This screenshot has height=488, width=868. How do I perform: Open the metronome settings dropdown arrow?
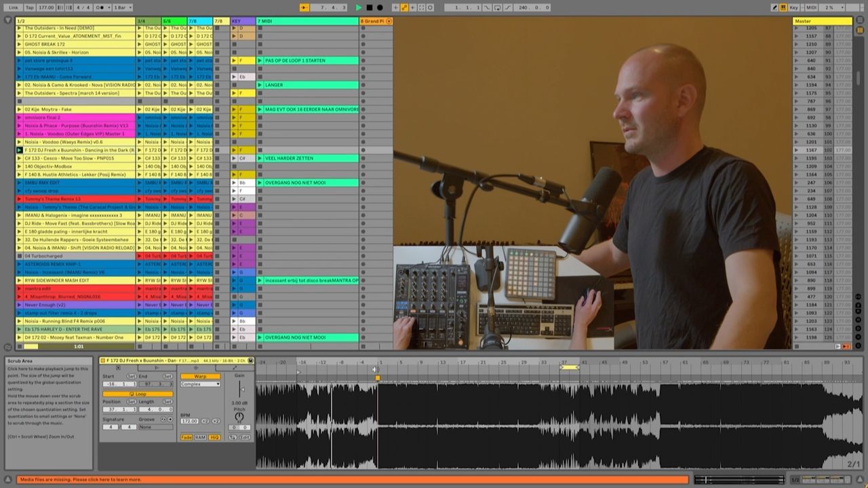point(109,7)
